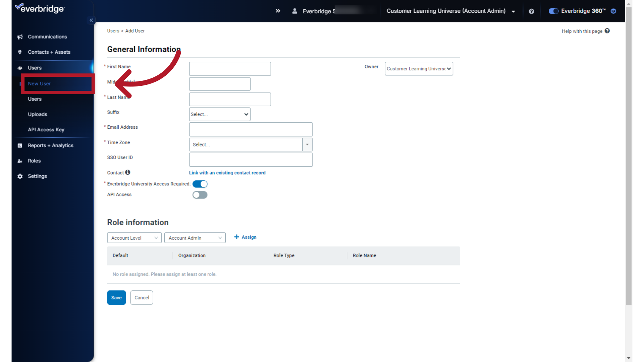Toggle Everbridge University Access Required on
Image resolution: width=644 pixels, height=362 pixels.
200,184
